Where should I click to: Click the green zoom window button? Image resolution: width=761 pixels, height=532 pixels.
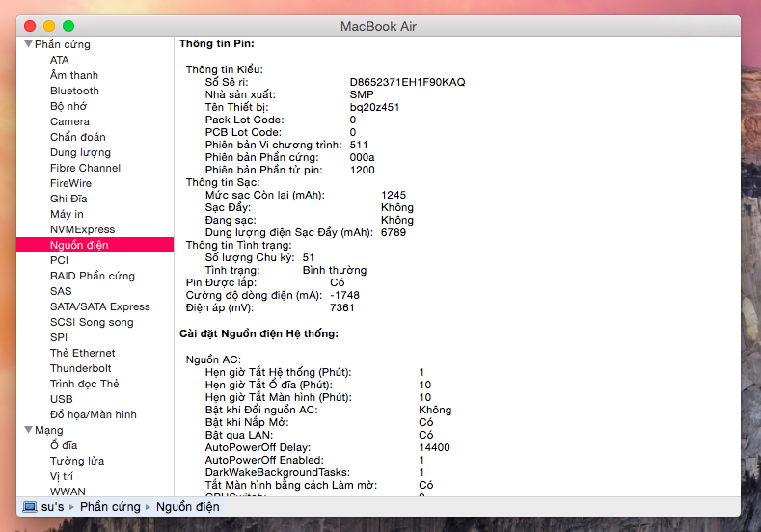coord(68,26)
